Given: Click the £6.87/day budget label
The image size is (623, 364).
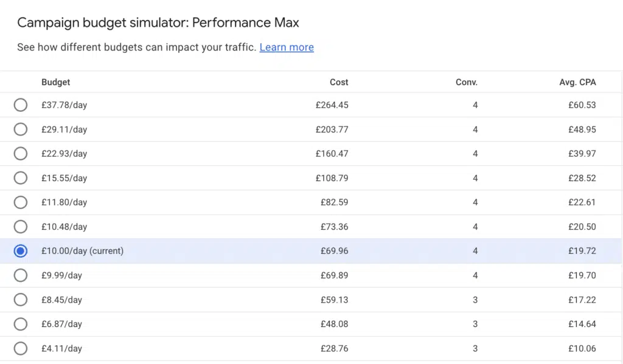Looking at the screenshot, I should (x=61, y=325).
